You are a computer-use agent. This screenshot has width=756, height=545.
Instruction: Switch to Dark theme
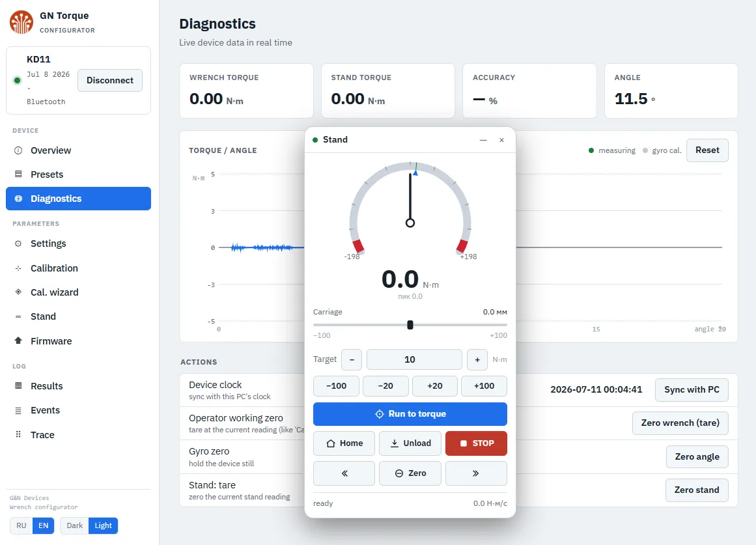click(75, 525)
